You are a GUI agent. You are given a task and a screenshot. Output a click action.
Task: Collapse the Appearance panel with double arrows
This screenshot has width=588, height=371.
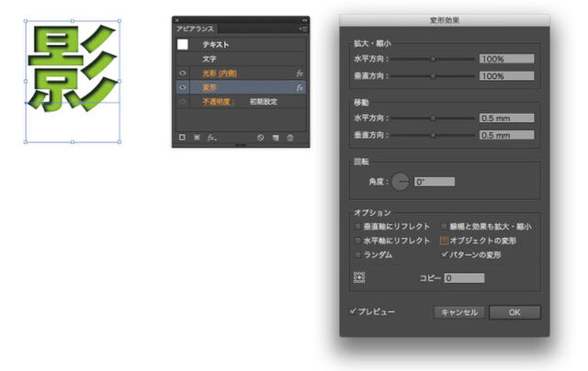click(304, 19)
